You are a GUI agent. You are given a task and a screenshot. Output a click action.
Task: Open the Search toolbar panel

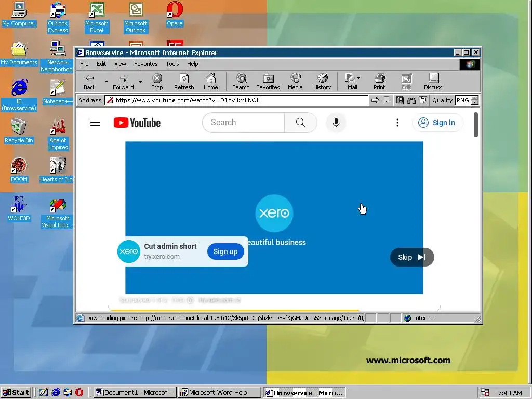[241, 82]
